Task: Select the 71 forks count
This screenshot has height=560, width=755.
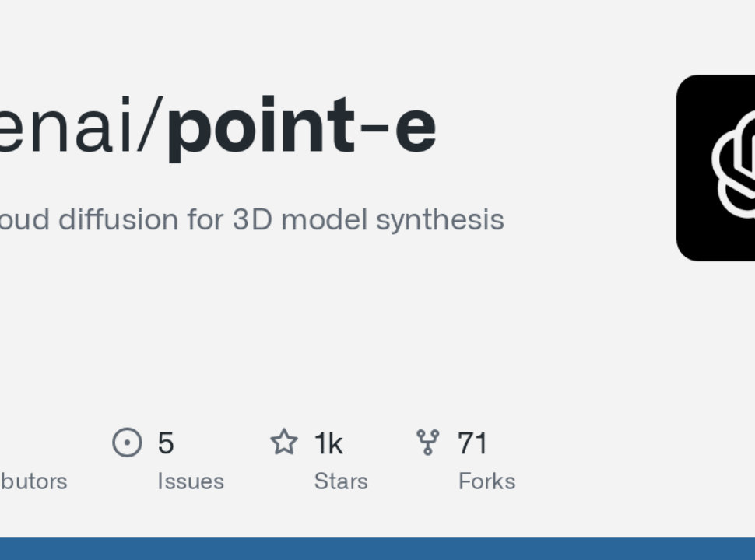Action: coord(472,443)
